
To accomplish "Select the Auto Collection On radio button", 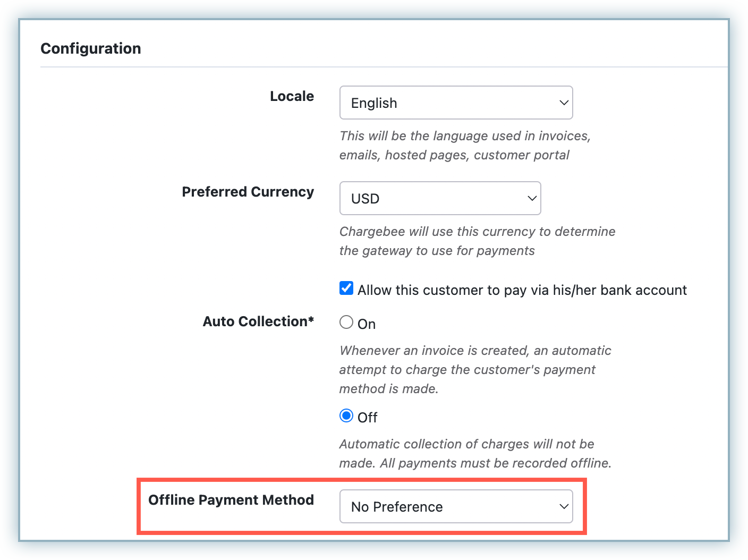I will 346,322.
